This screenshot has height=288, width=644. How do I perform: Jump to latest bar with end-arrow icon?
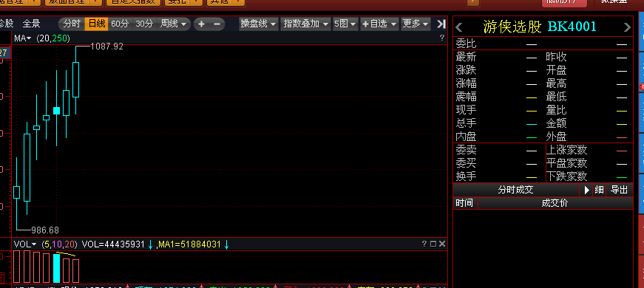441,24
